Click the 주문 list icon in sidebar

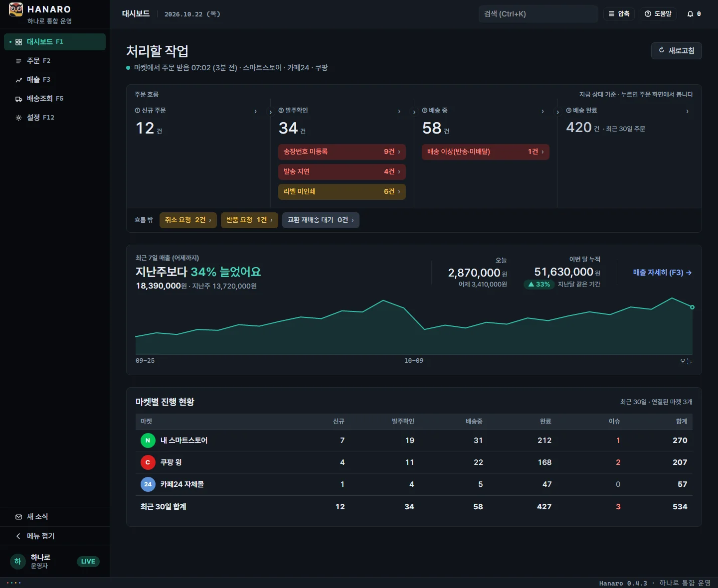click(18, 61)
